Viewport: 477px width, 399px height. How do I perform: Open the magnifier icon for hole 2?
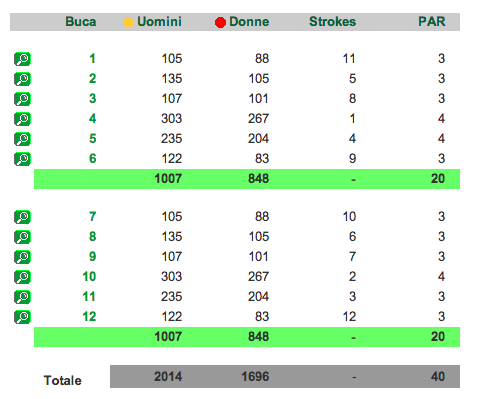coord(22,79)
